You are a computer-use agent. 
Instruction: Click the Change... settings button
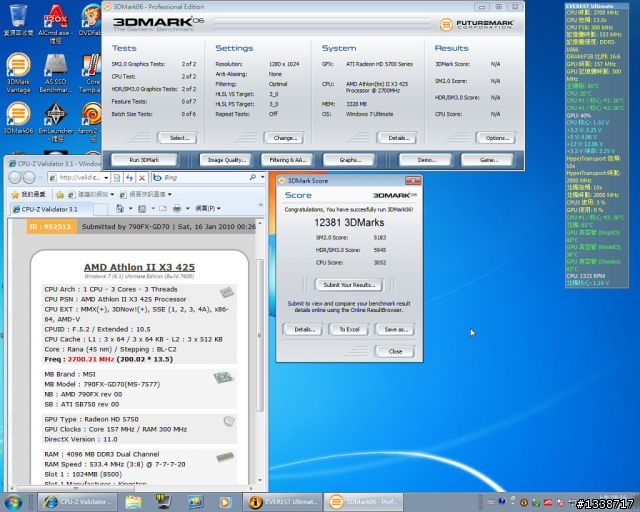tap(285, 138)
